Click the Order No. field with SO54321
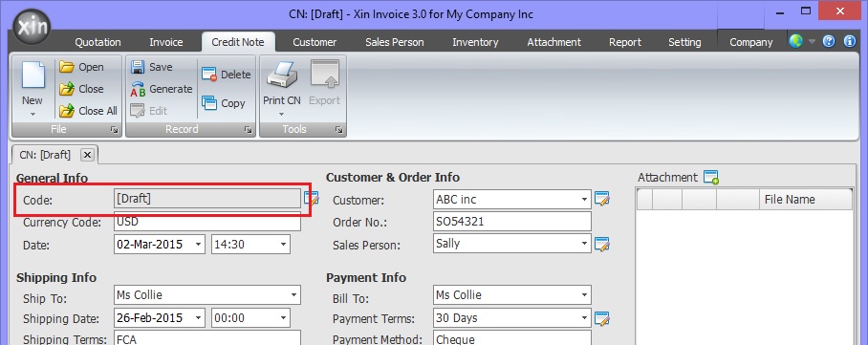Viewport: 868px width, 345px height. (512, 222)
